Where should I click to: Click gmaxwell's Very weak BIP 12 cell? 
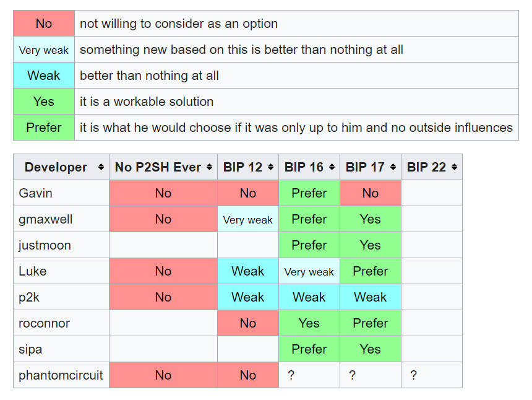coord(248,219)
